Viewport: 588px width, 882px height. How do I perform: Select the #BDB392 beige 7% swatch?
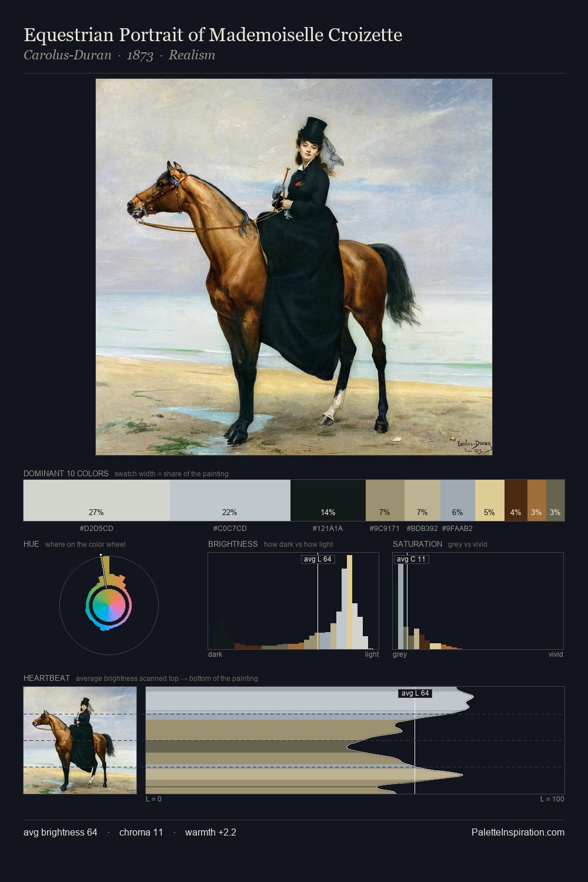pos(422,500)
